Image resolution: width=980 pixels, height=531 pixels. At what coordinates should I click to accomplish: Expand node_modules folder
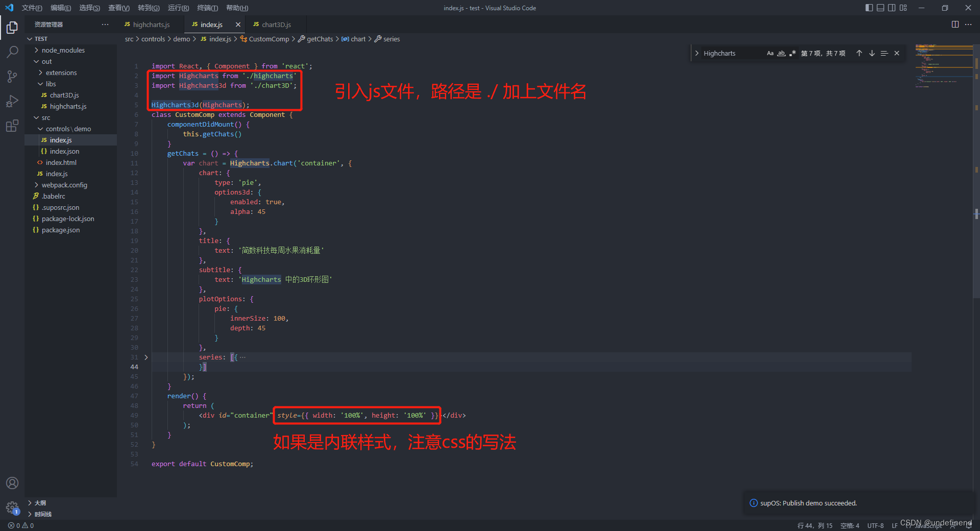(x=70, y=50)
